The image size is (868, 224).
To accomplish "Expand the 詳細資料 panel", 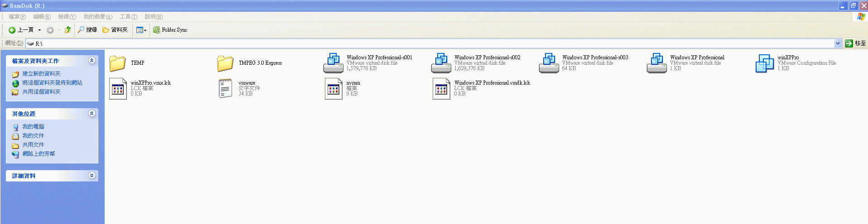I will click(x=92, y=176).
